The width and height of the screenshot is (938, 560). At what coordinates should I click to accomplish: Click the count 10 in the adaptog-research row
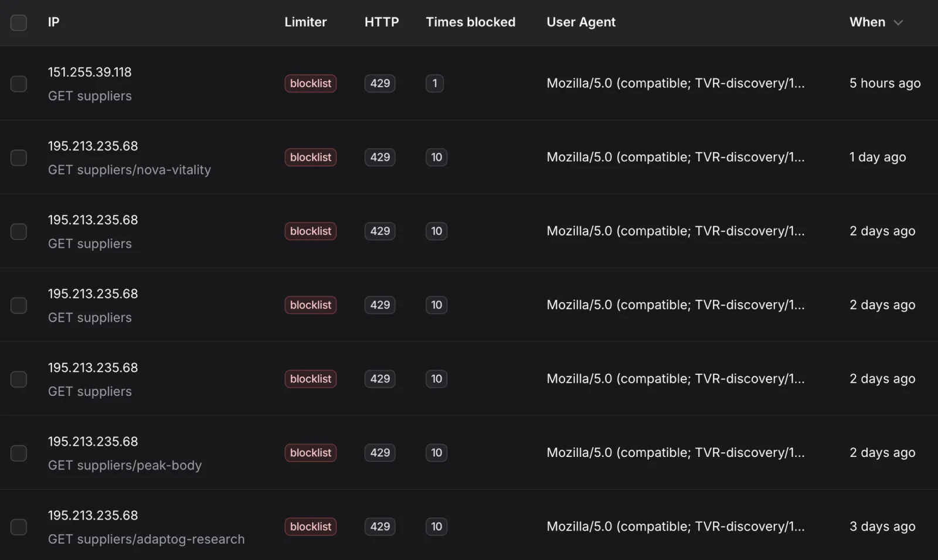pyautogui.click(x=437, y=526)
